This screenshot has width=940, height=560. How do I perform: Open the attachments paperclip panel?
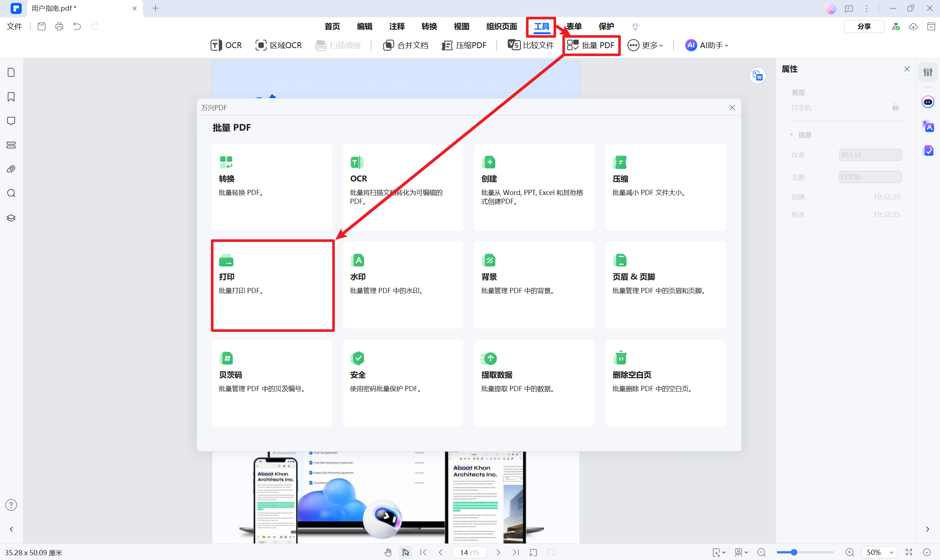pyautogui.click(x=11, y=169)
